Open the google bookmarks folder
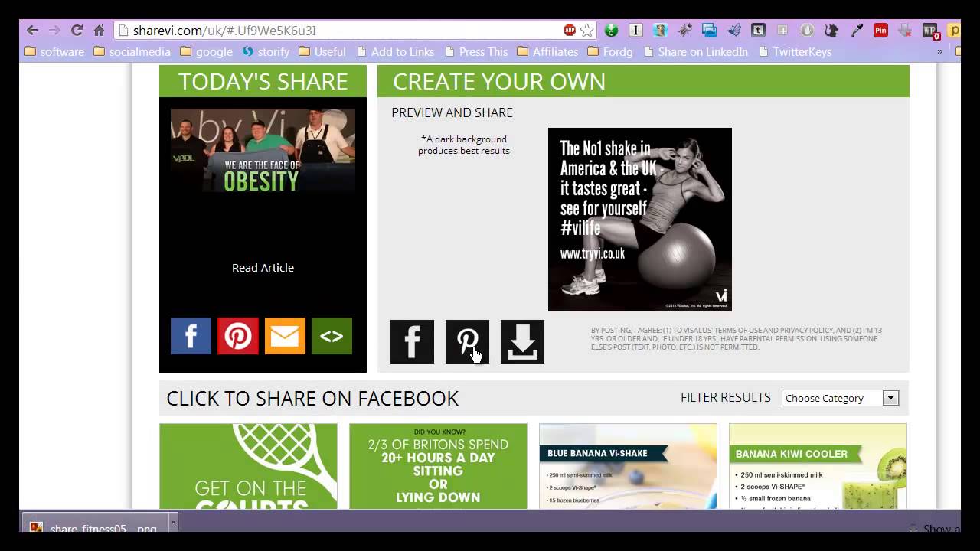The width and height of the screenshot is (980, 551). pos(206,51)
